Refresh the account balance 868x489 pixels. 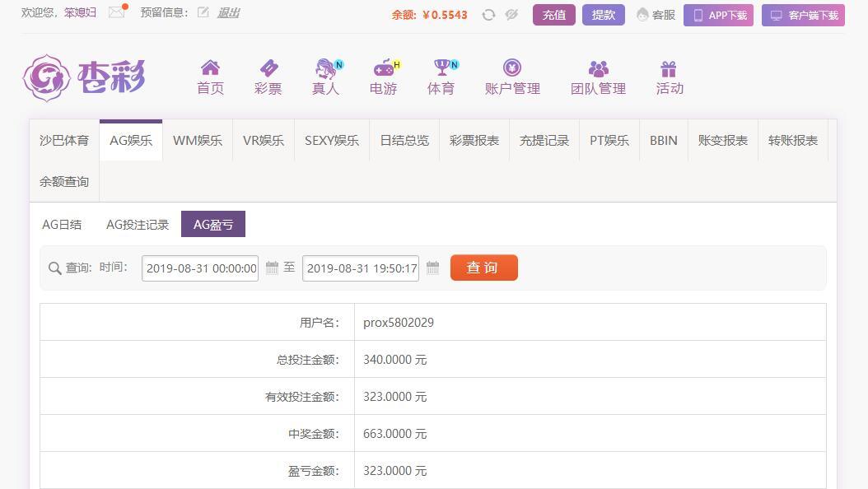coord(488,15)
